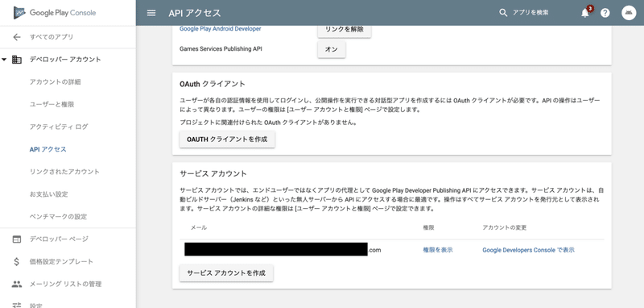Click the デベロッパー ページ icon

pos(16,239)
